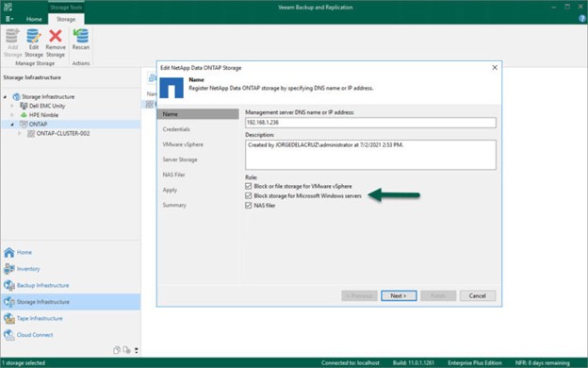Select the Storage ribbon tab
The width and height of the screenshot is (588, 368).
66,19
